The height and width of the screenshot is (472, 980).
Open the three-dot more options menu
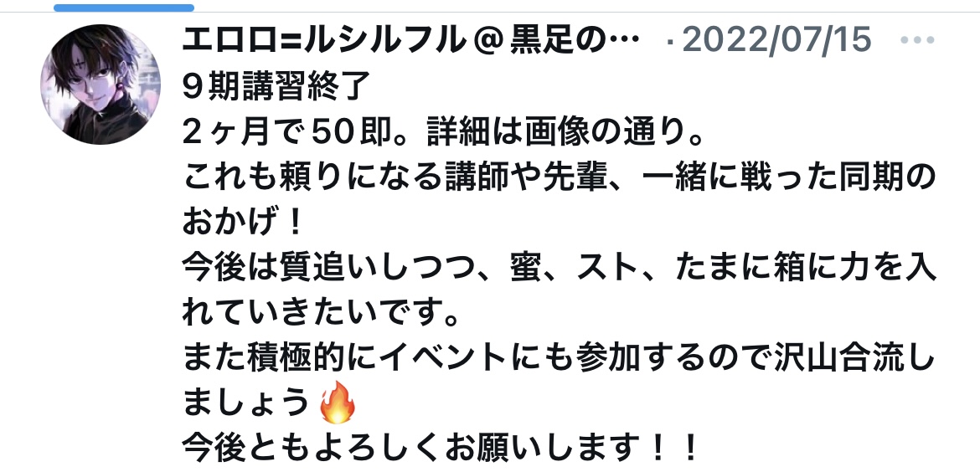(x=917, y=39)
